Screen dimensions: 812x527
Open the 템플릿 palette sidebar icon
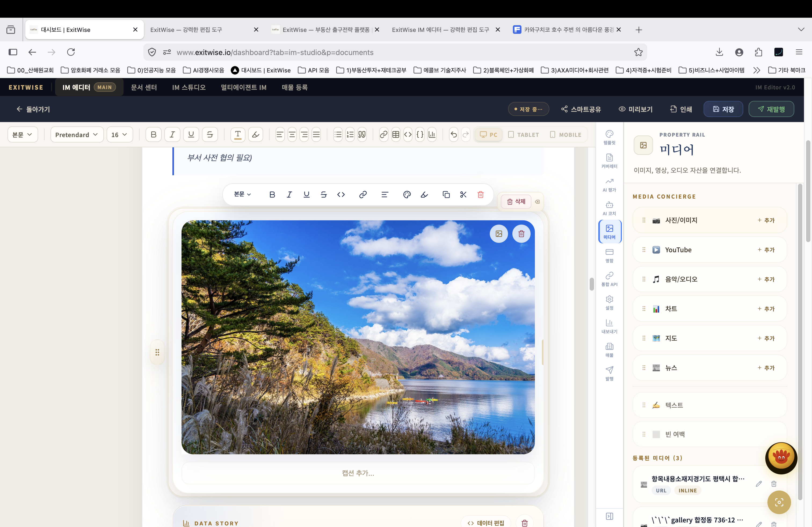pyautogui.click(x=609, y=137)
